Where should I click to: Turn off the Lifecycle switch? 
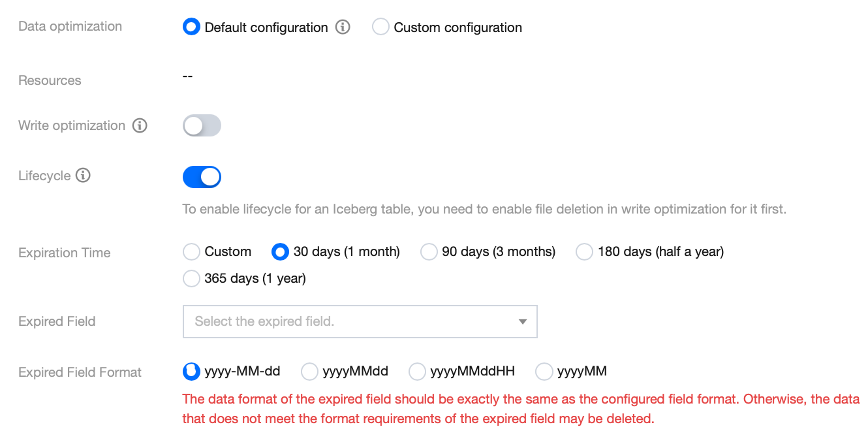202,176
